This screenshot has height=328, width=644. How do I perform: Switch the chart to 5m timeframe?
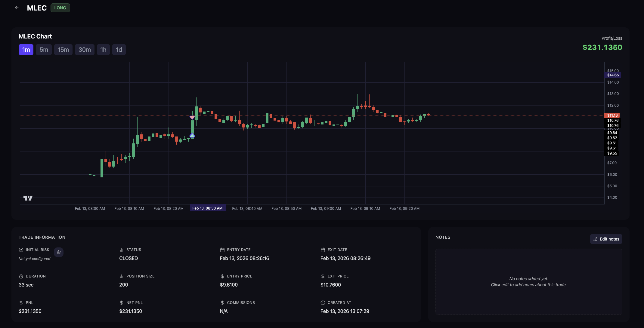[44, 50]
